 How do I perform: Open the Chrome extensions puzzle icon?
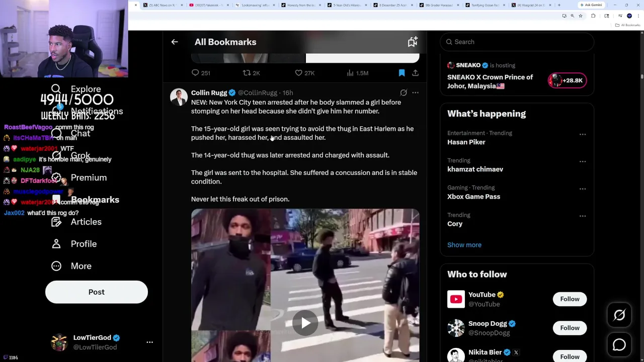pyautogui.click(x=593, y=16)
